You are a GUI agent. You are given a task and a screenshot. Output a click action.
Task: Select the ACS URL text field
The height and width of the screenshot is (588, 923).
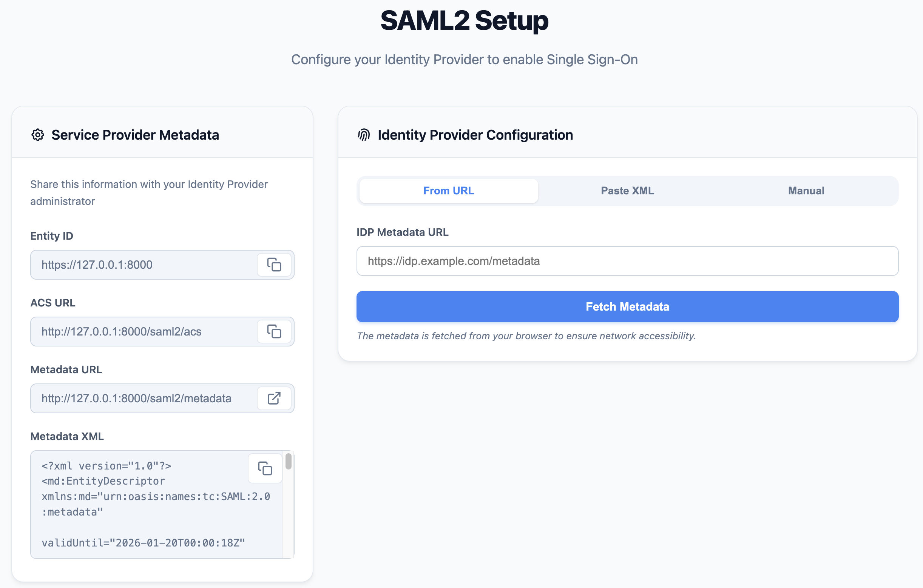(x=146, y=332)
